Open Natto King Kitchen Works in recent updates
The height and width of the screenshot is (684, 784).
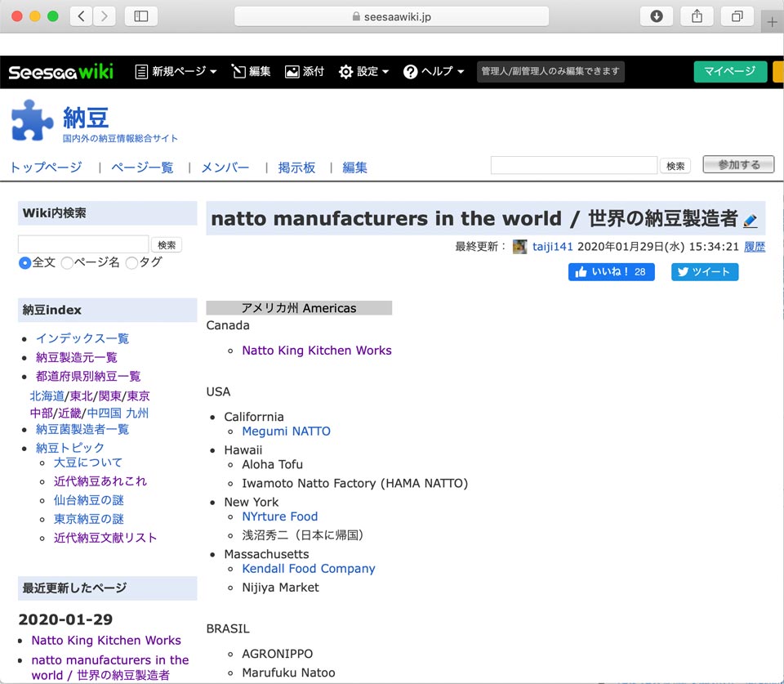click(x=106, y=641)
